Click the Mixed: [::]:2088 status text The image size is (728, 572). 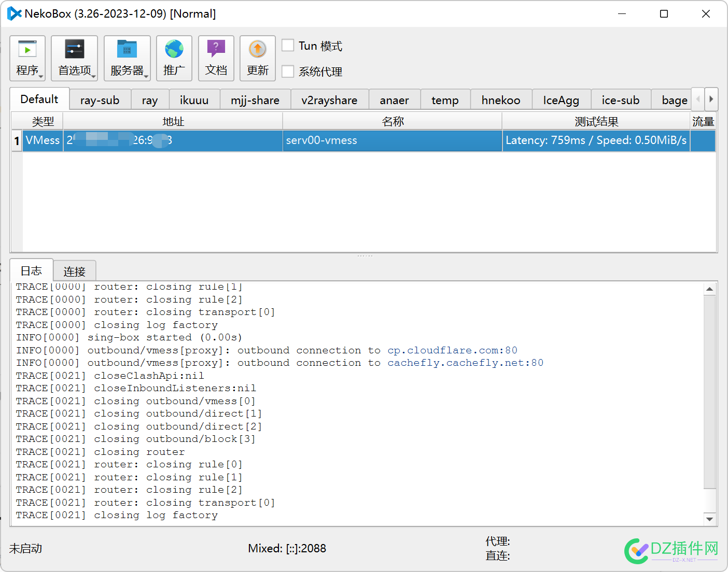click(x=287, y=548)
